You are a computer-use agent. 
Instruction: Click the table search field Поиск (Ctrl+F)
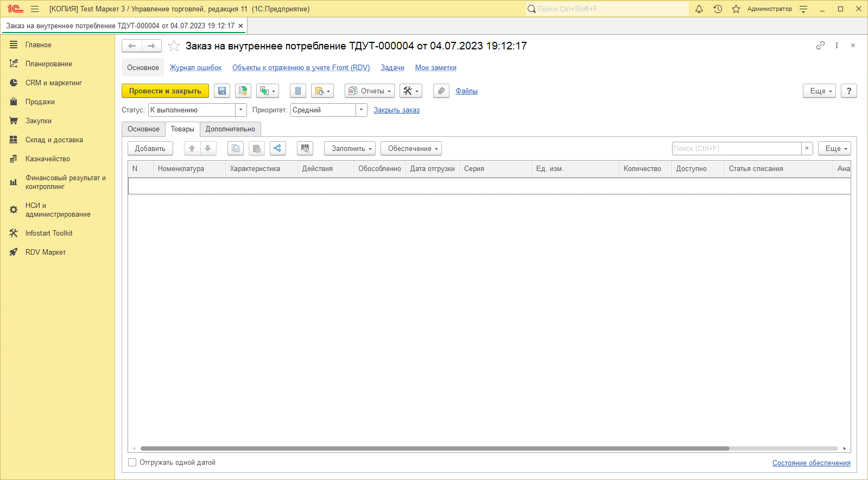click(737, 148)
